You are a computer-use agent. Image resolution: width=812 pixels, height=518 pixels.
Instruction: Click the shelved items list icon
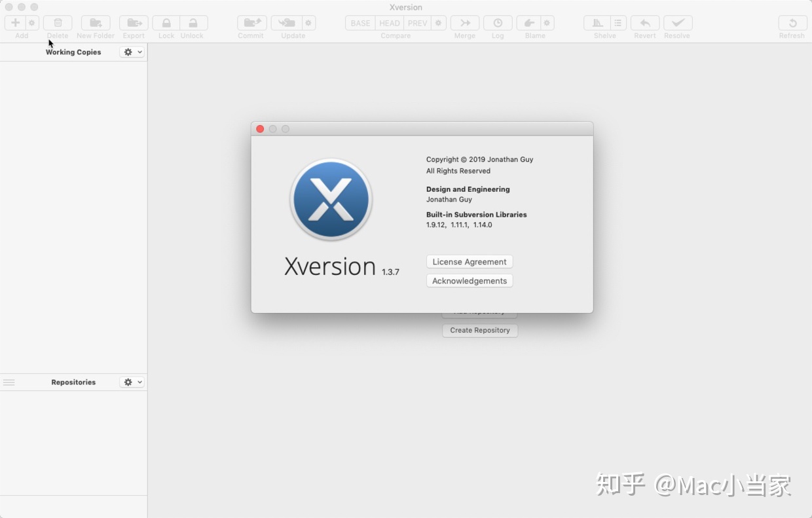tap(618, 23)
